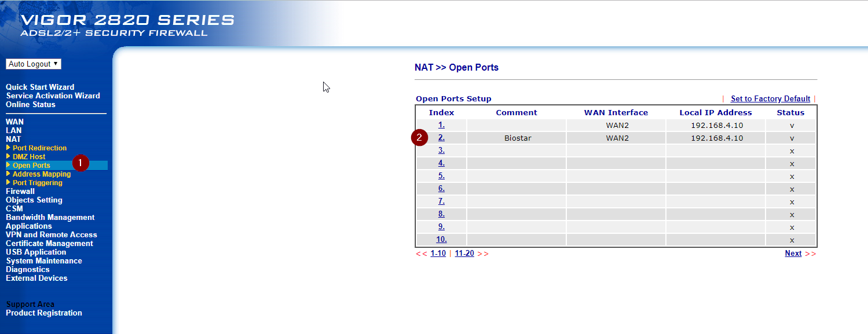Open index 4 entry
Viewport: 868px width, 334px height.
click(x=441, y=163)
